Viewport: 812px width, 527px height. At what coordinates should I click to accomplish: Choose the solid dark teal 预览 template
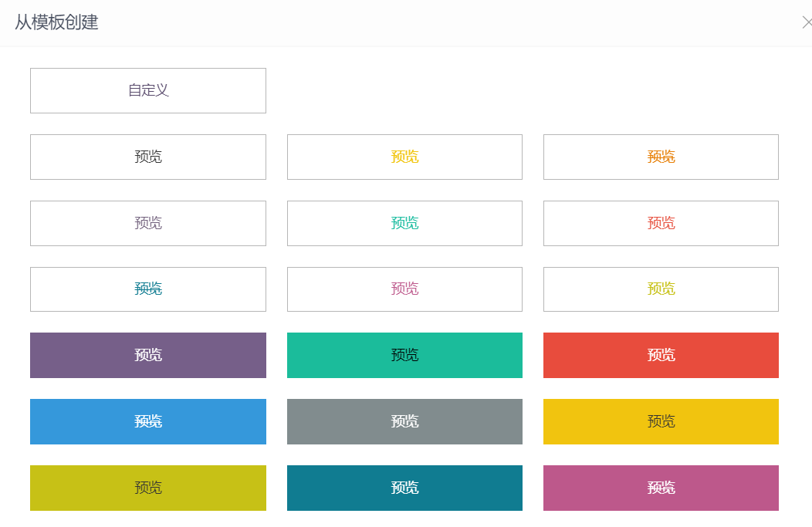click(x=404, y=488)
